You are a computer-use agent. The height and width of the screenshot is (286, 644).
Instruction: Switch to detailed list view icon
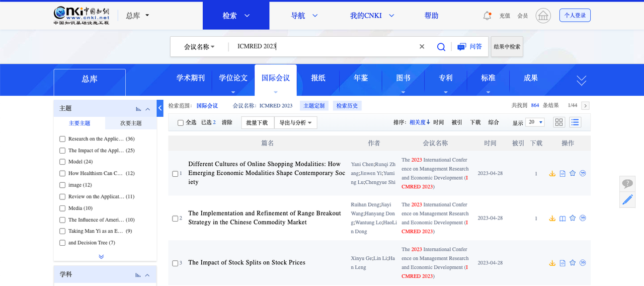tap(575, 122)
